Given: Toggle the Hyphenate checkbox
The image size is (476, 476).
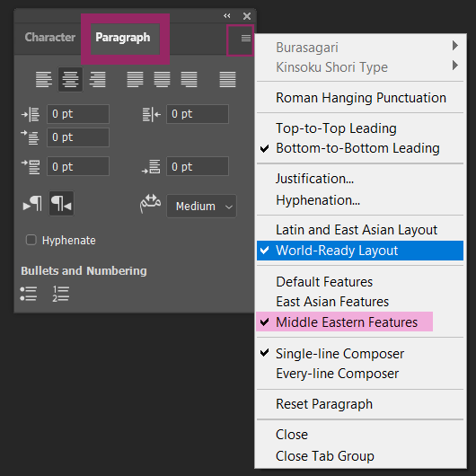Looking at the screenshot, I should point(31,240).
